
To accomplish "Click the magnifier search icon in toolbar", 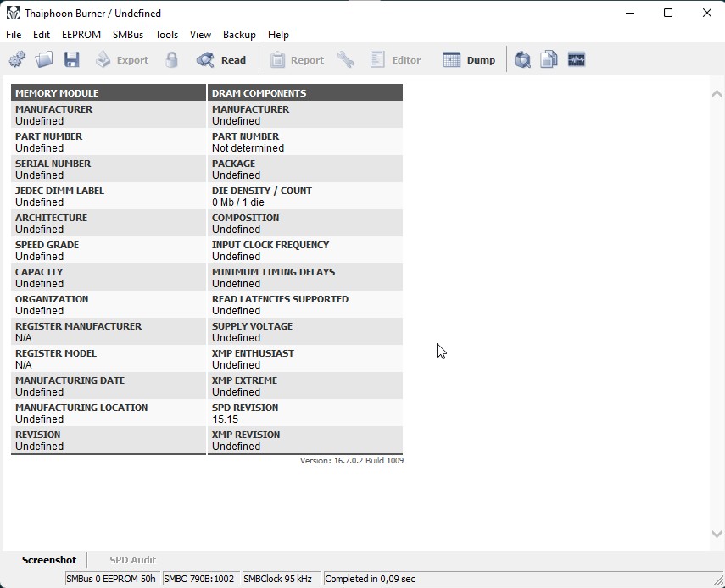I will tap(522, 59).
